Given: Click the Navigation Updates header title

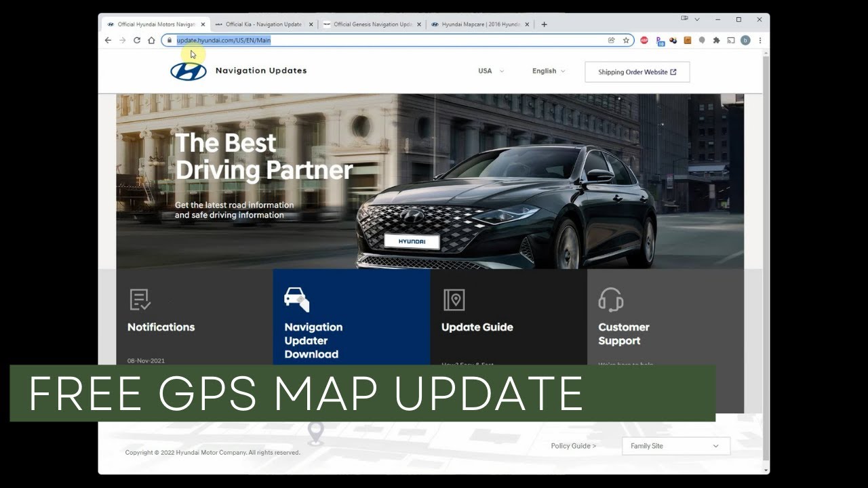Looking at the screenshot, I should (x=261, y=70).
